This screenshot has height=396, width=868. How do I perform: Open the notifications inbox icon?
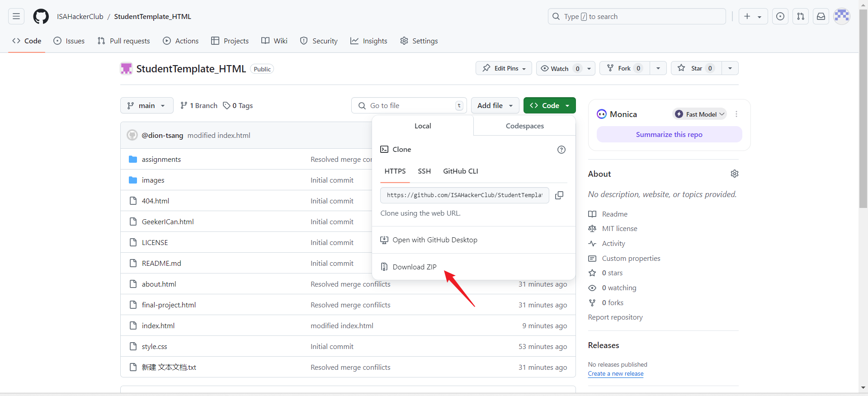pos(821,17)
